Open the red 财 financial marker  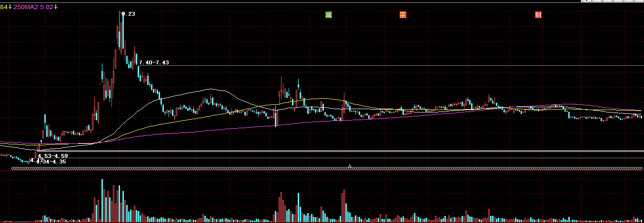click(x=538, y=15)
